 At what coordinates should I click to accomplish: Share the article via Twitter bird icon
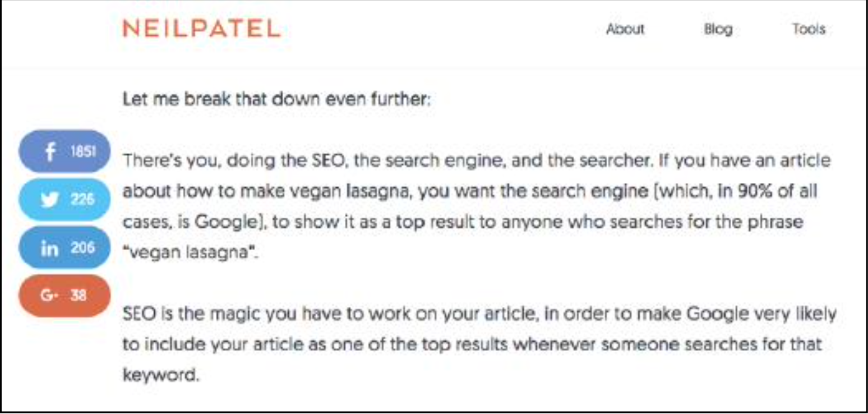click(x=50, y=200)
